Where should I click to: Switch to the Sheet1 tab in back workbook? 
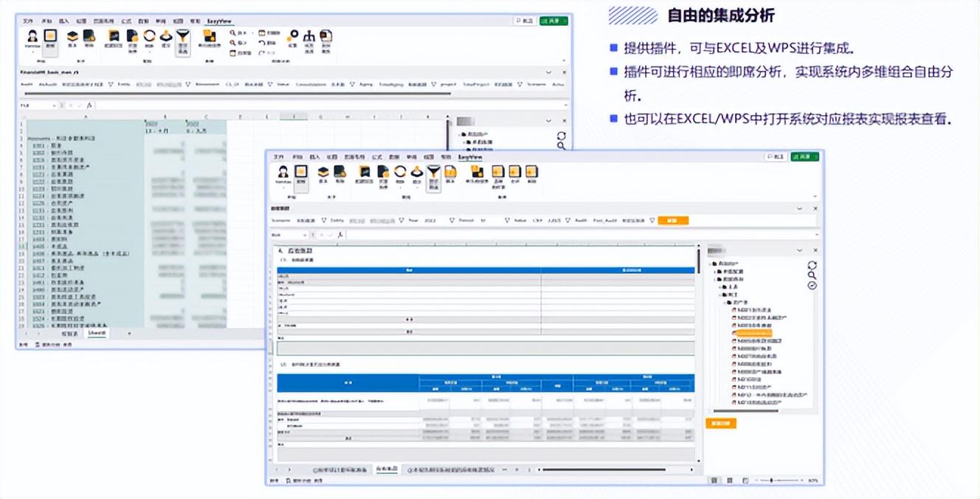click(97, 334)
